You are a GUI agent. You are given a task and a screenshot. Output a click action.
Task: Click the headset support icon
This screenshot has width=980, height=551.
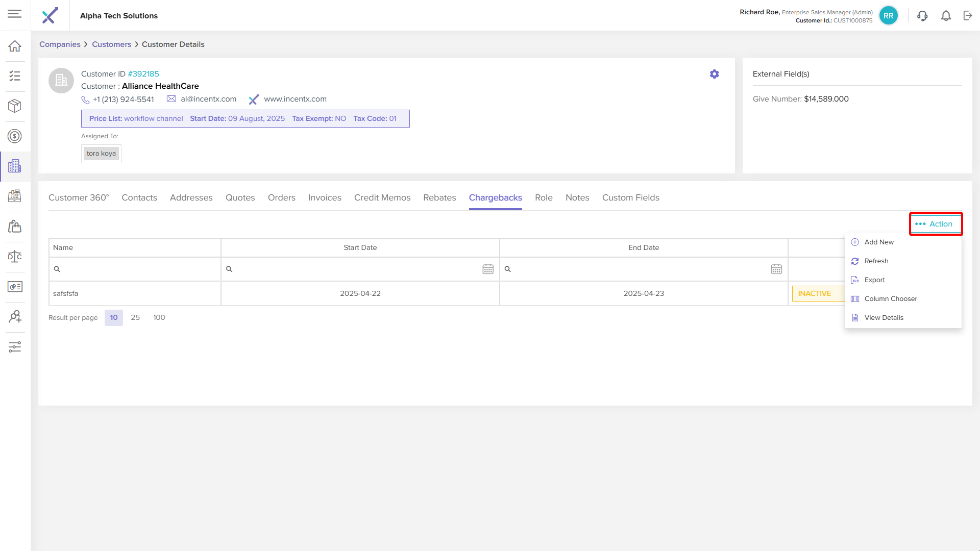click(x=922, y=16)
